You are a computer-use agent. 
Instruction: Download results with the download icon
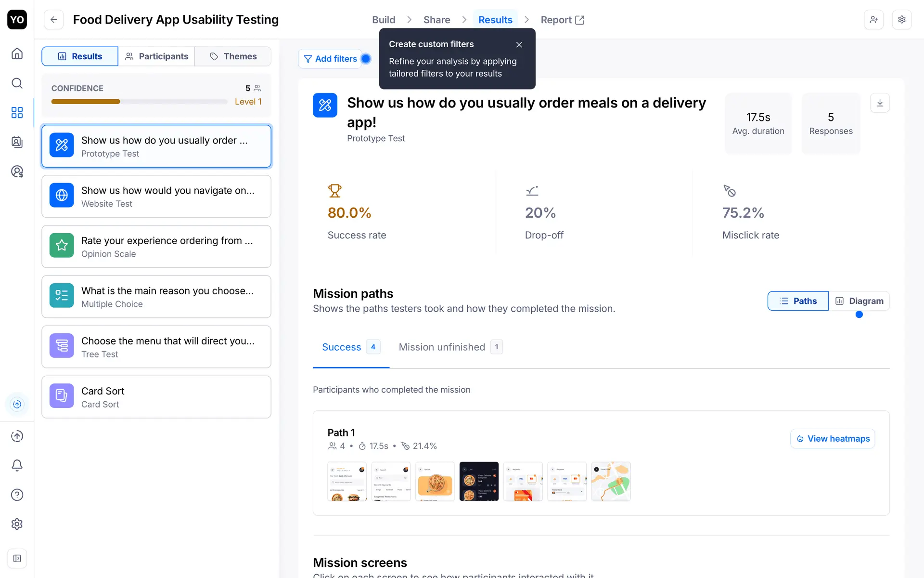pos(880,103)
